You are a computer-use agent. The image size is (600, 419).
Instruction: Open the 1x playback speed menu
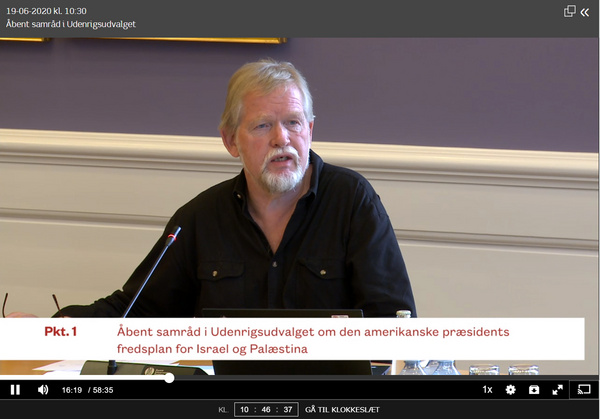pos(487,390)
